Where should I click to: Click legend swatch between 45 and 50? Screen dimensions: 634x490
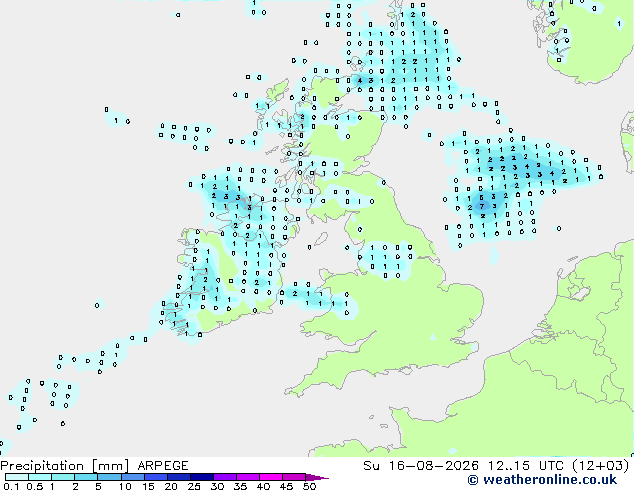pos(294,477)
